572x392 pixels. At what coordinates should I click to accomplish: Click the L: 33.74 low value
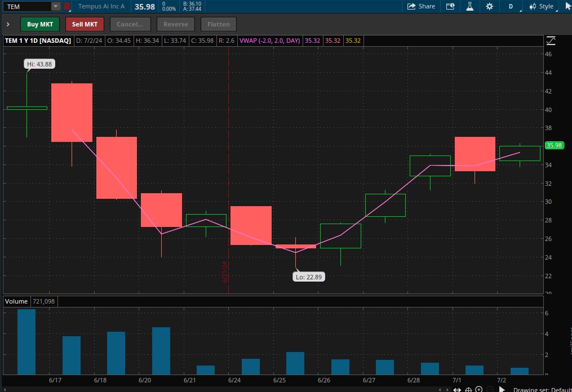pyautogui.click(x=175, y=41)
